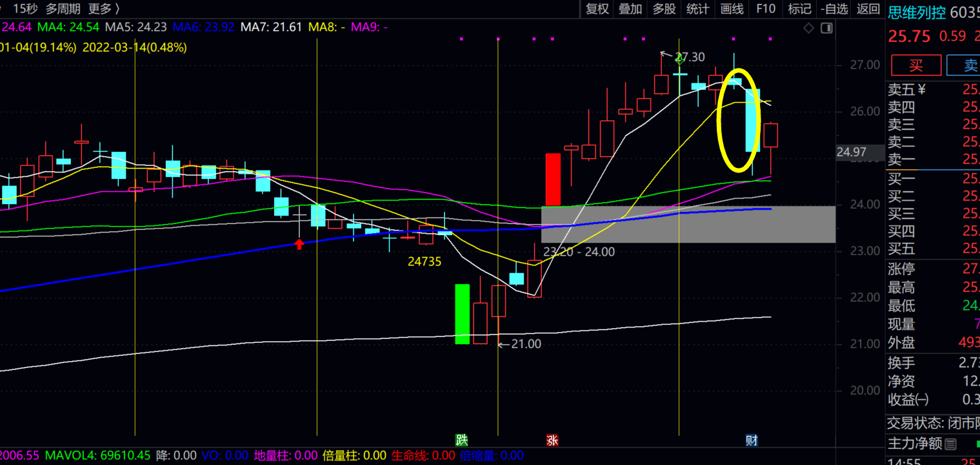Toggle 自选 watchlist membership
This screenshot has height=465, width=980.
[x=834, y=9]
